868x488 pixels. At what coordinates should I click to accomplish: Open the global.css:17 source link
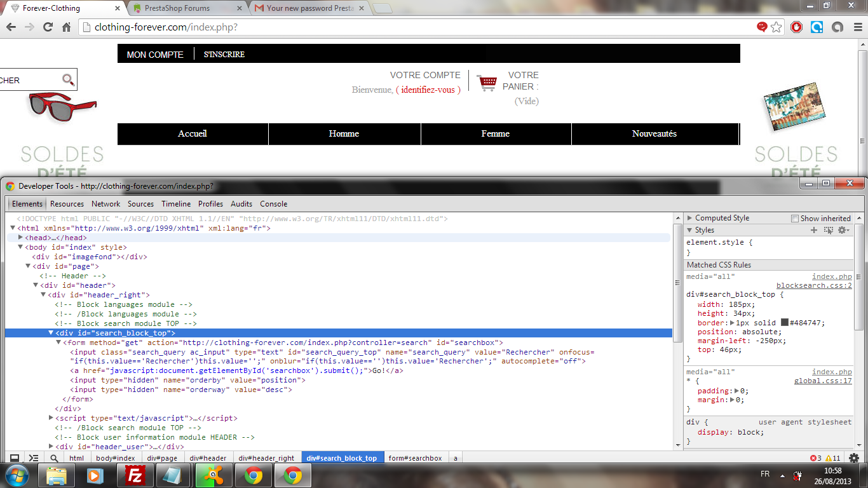point(823,381)
